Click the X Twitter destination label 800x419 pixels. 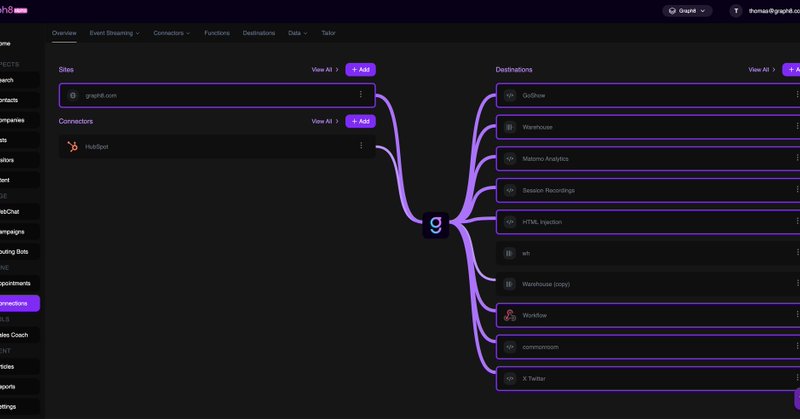pos(534,379)
